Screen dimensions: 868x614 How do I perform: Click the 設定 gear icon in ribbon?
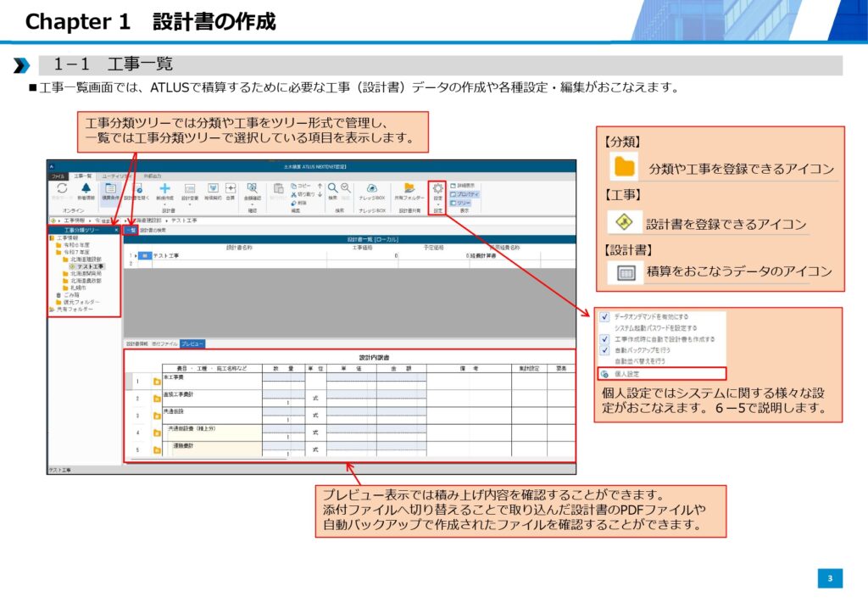point(438,189)
